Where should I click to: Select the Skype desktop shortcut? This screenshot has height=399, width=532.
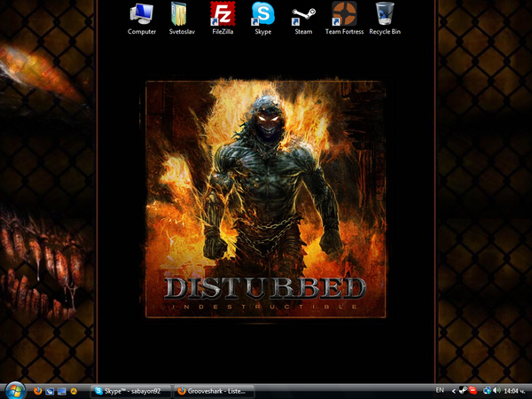[x=263, y=19]
